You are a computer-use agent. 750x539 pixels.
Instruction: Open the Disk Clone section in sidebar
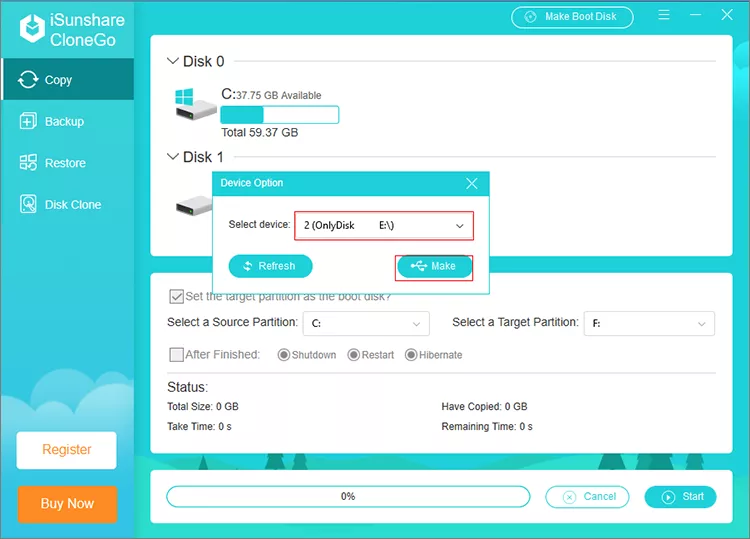click(x=68, y=204)
